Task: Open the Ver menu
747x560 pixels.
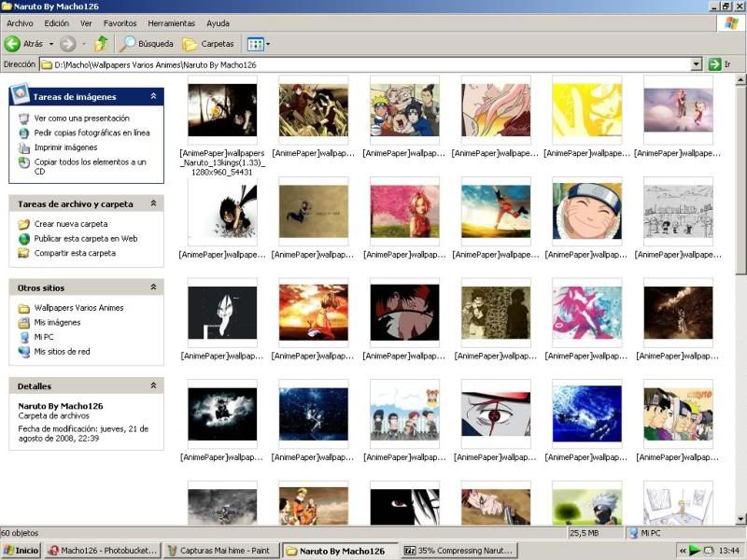Action: tap(86, 23)
